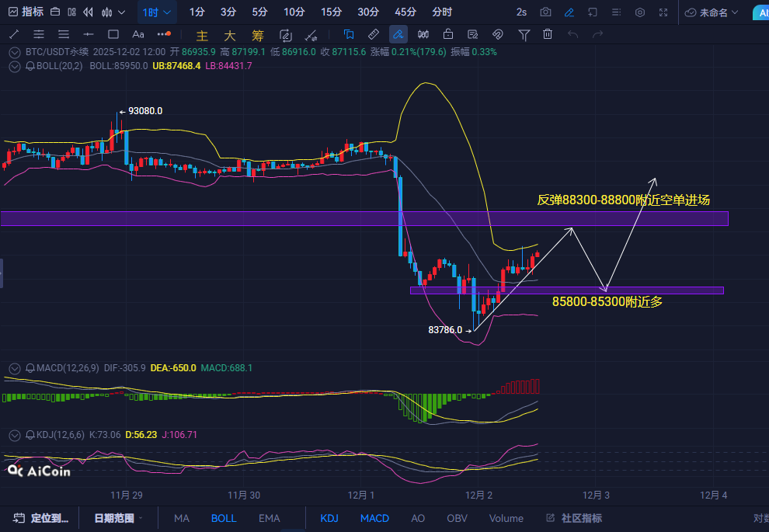Switch to the 分时 time-sharing view
The width and height of the screenshot is (769, 532).
point(442,12)
